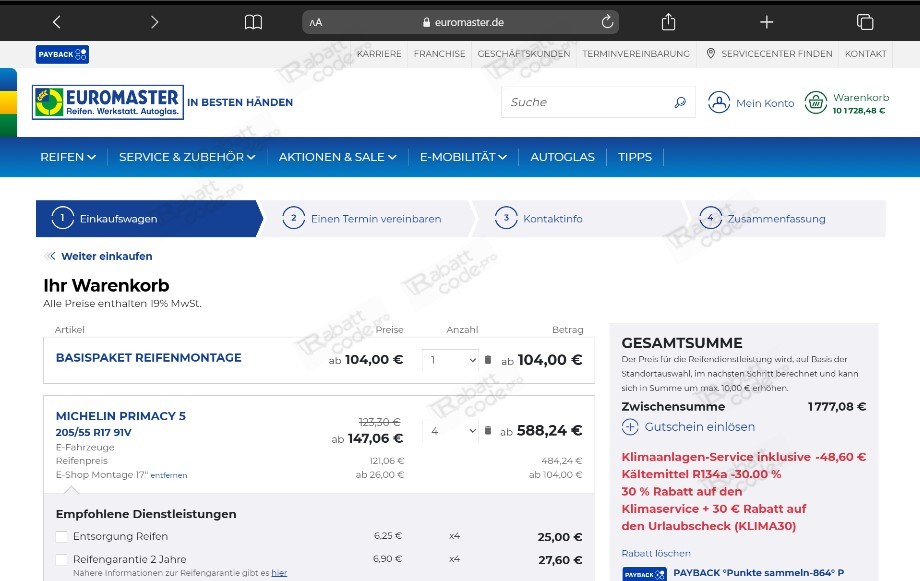Open KARRIERE in top navigation

click(379, 53)
